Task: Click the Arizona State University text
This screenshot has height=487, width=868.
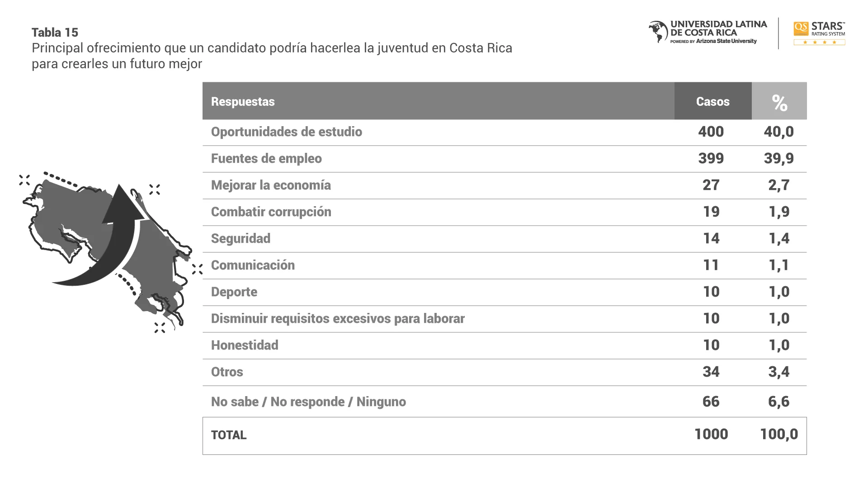Action: [726, 41]
